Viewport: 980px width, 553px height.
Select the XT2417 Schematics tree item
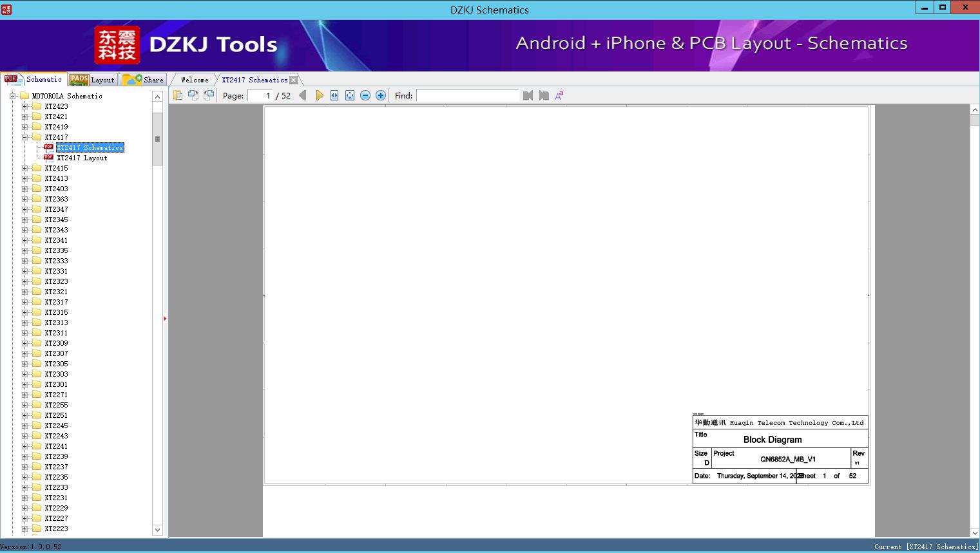pos(90,147)
